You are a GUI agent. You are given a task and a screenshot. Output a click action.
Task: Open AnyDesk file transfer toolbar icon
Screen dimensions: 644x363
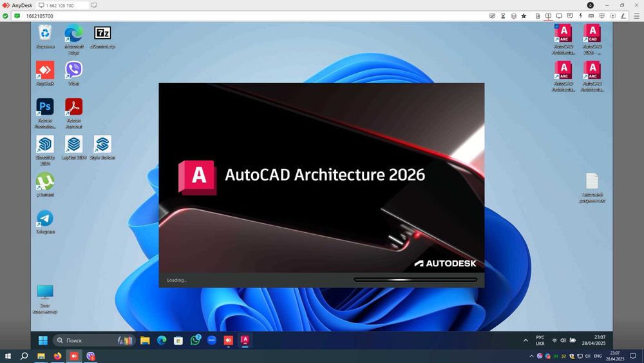pos(538,16)
